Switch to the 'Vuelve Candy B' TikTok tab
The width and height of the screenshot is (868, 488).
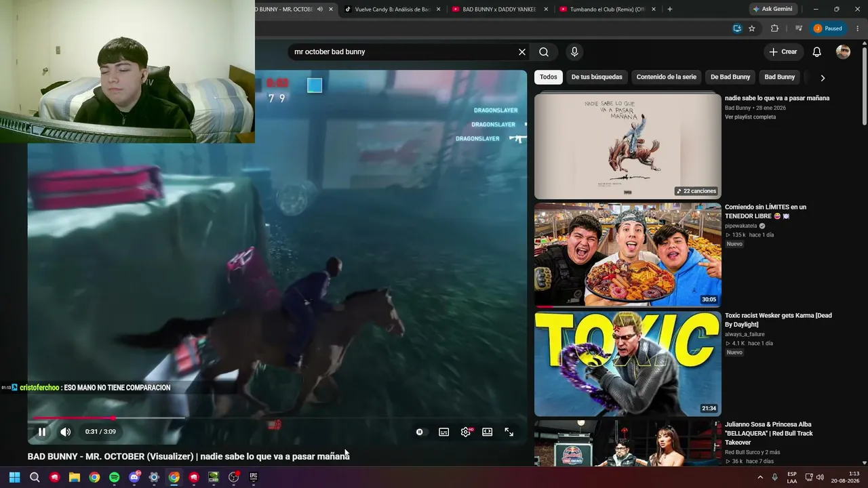pos(393,9)
